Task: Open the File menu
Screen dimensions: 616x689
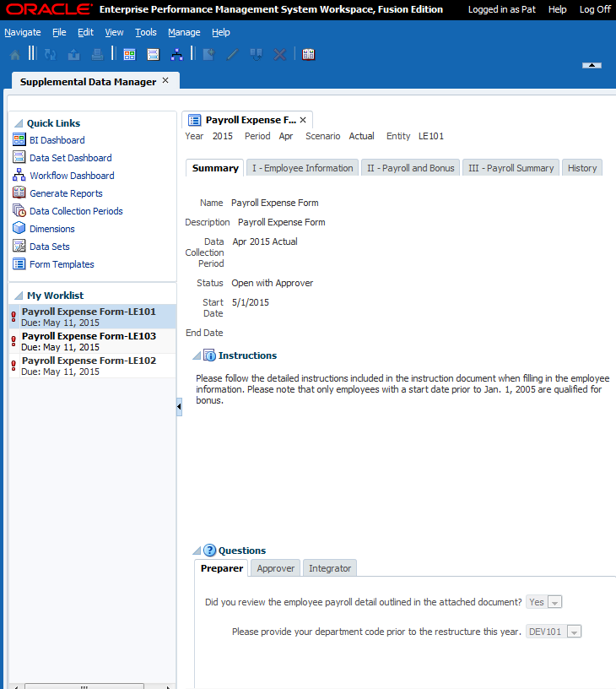Action: click(59, 33)
